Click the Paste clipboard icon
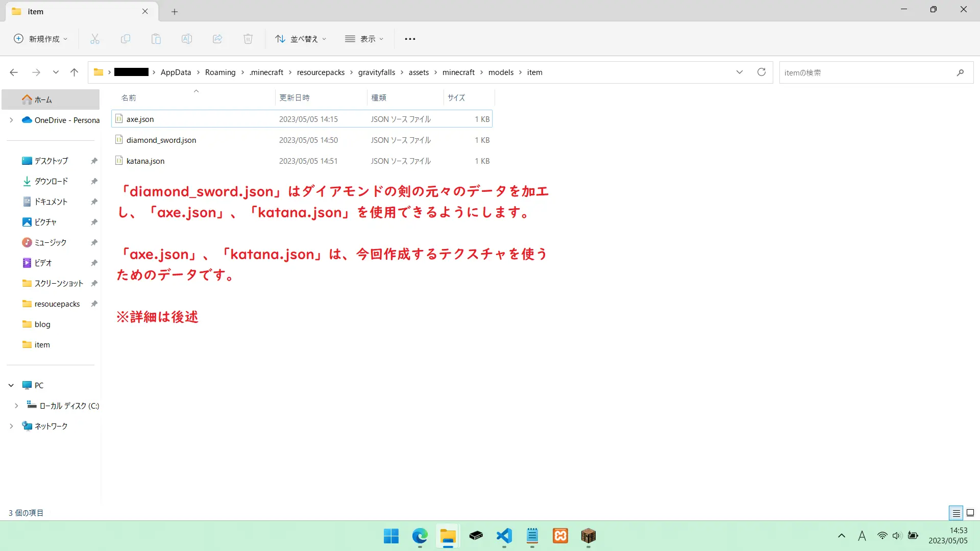This screenshot has height=551, width=980. [156, 39]
